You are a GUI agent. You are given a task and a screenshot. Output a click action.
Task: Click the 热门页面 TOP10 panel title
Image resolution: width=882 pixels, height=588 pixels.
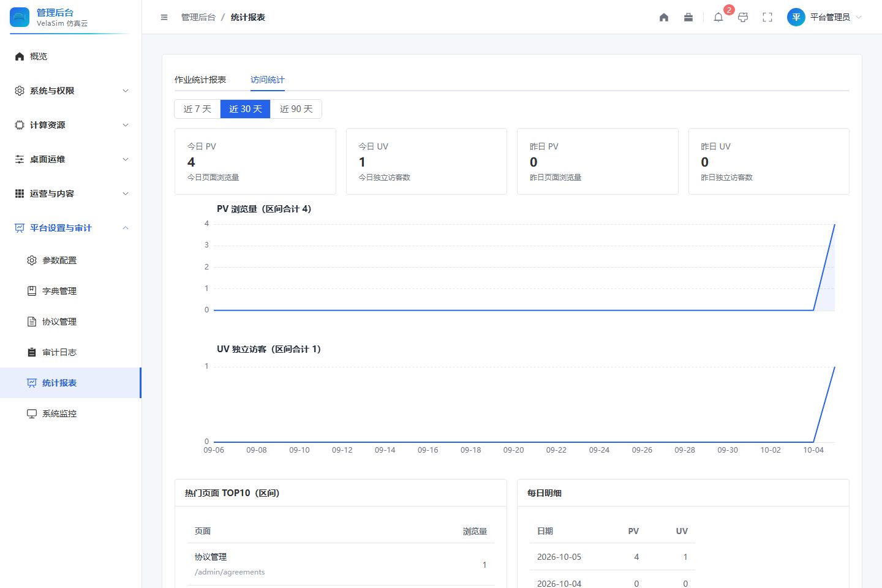pyautogui.click(x=232, y=493)
